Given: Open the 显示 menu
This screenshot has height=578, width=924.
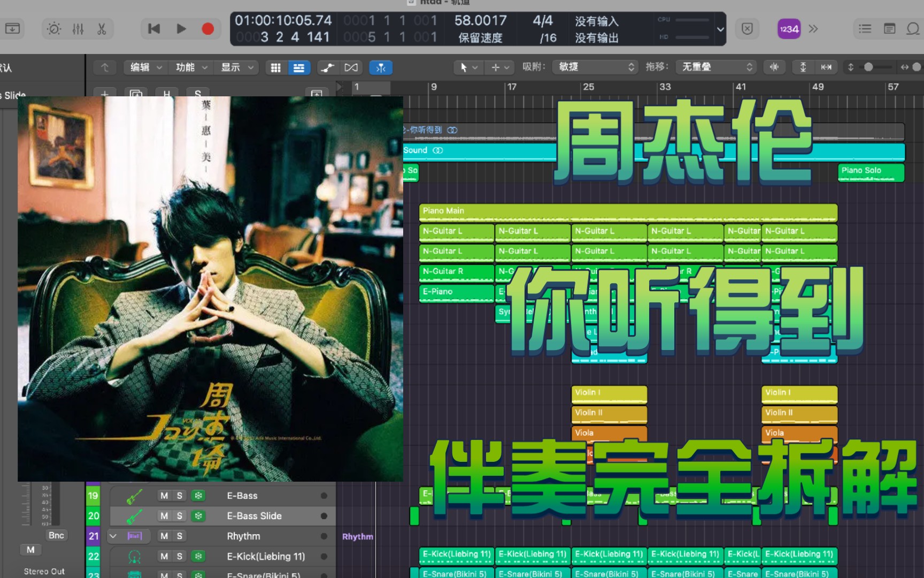Looking at the screenshot, I should pyautogui.click(x=237, y=67).
